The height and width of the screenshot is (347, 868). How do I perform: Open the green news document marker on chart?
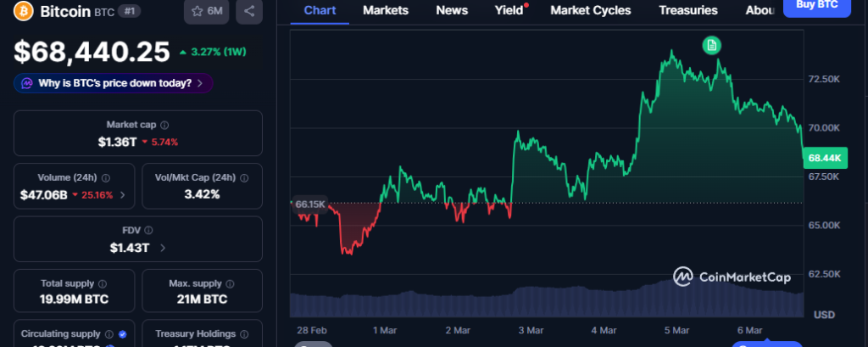[x=711, y=44]
